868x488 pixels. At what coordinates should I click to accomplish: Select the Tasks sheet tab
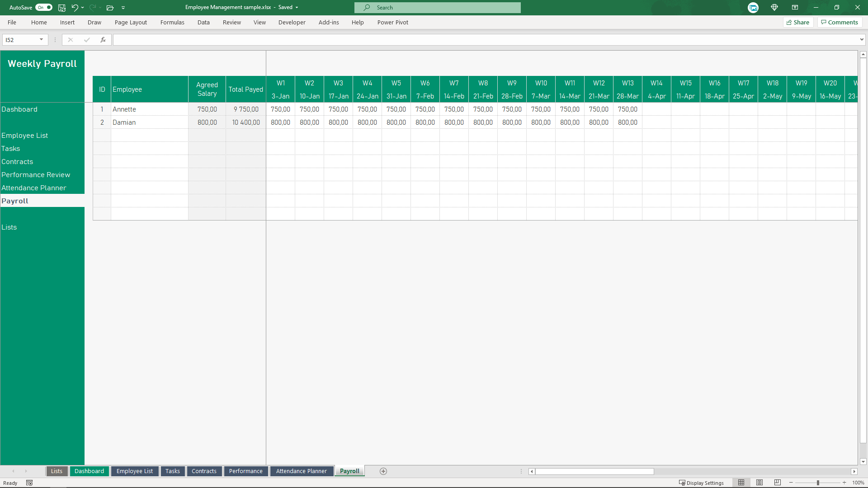pos(172,471)
